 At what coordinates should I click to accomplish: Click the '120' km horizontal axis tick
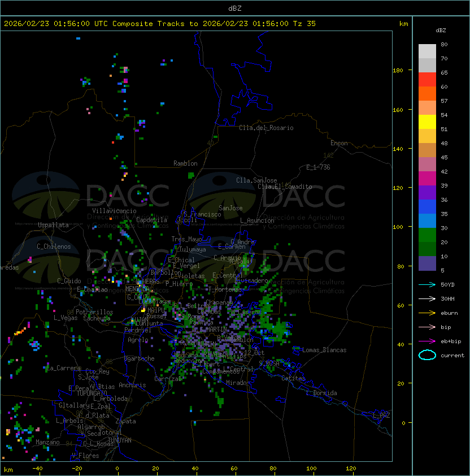[x=351, y=469]
